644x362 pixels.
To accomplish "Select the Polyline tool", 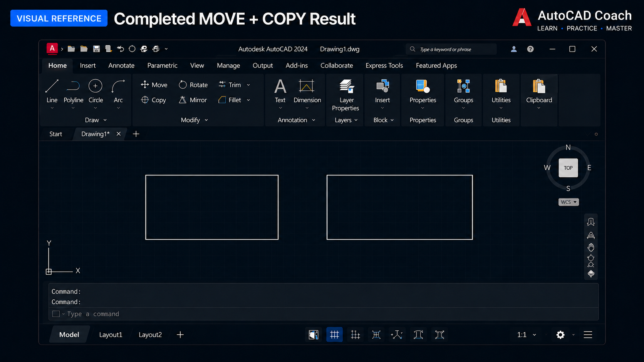I will tap(73, 92).
